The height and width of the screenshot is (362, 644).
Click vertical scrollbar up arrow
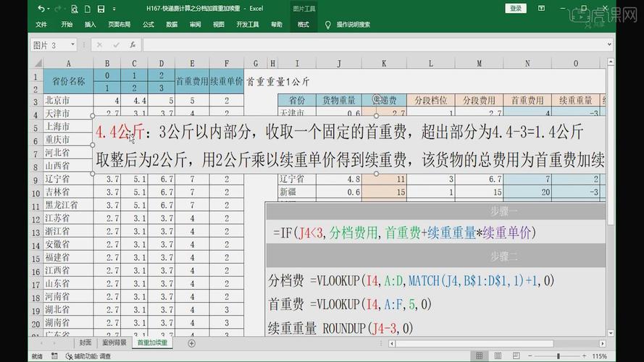pos(611,62)
